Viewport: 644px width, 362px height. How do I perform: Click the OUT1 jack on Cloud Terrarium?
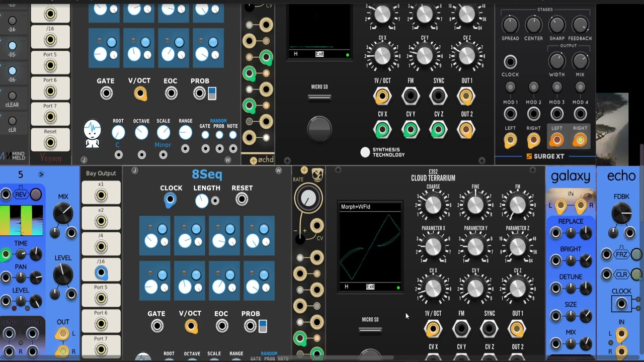coord(517,329)
